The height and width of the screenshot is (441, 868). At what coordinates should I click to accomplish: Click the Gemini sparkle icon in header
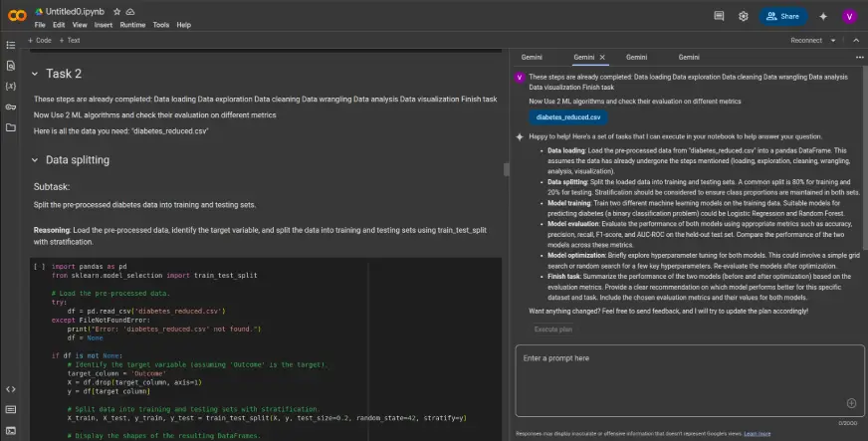tap(822, 16)
